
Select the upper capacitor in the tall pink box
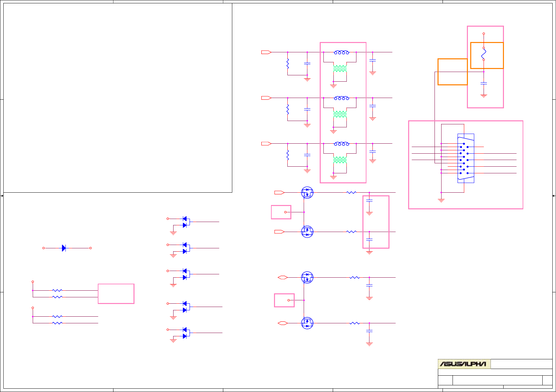point(369,200)
